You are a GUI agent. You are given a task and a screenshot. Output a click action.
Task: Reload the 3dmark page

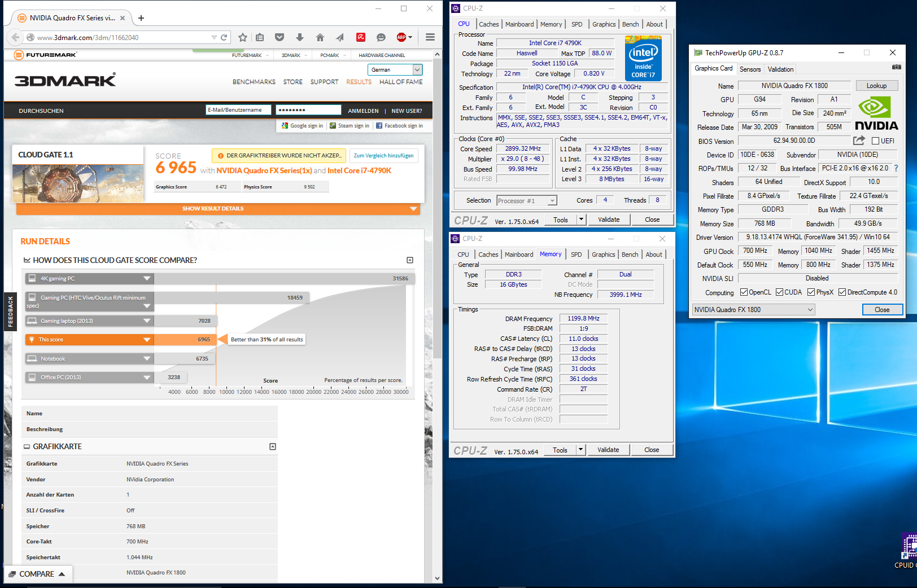click(224, 37)
